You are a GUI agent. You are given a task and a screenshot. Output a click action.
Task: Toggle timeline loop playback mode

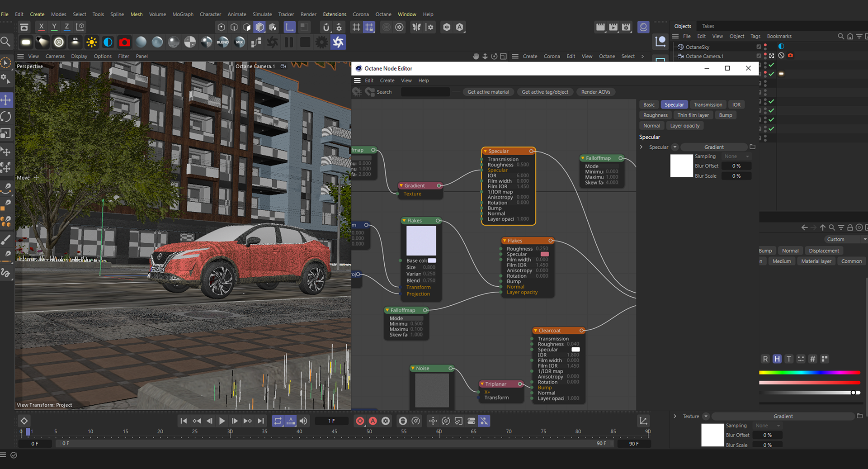pyautogui.click(x=278, y=421)
